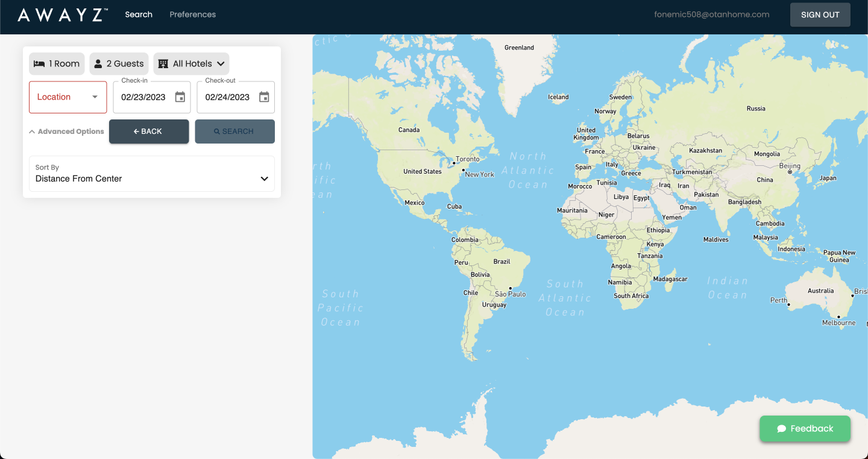868x459 pixels.
Task: Collapse the Advanced Options section
Action: pos(66,131)
